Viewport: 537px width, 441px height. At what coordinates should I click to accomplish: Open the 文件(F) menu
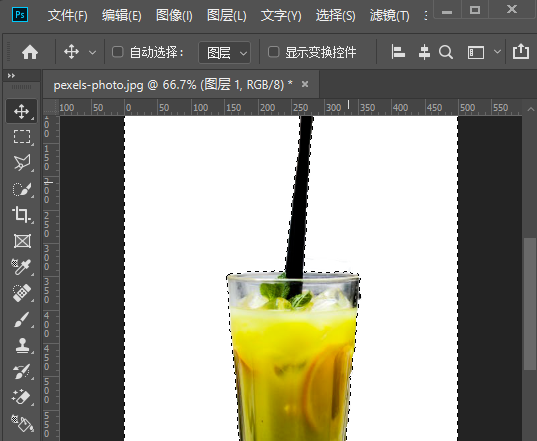pyautogui.click(x=67, y=15)
